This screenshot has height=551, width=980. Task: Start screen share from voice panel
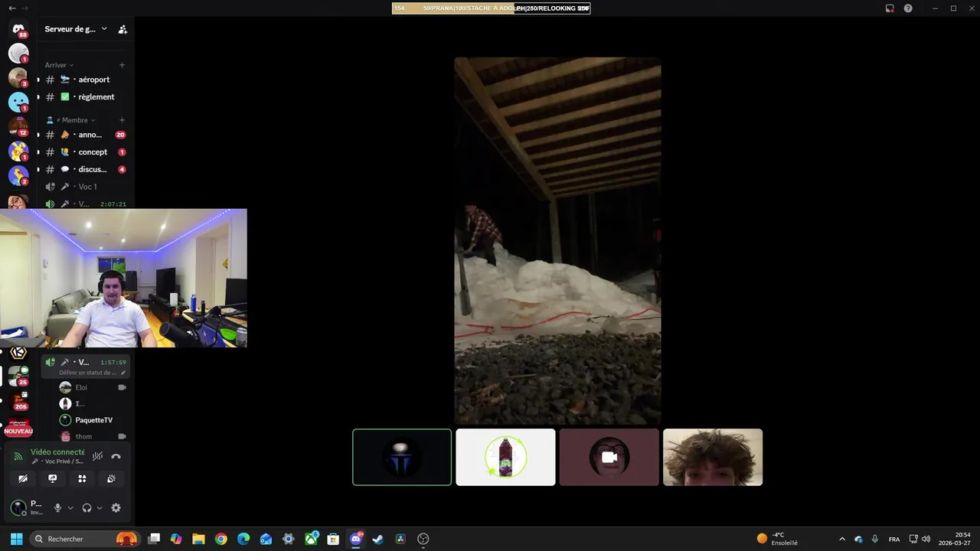[52, 478]
